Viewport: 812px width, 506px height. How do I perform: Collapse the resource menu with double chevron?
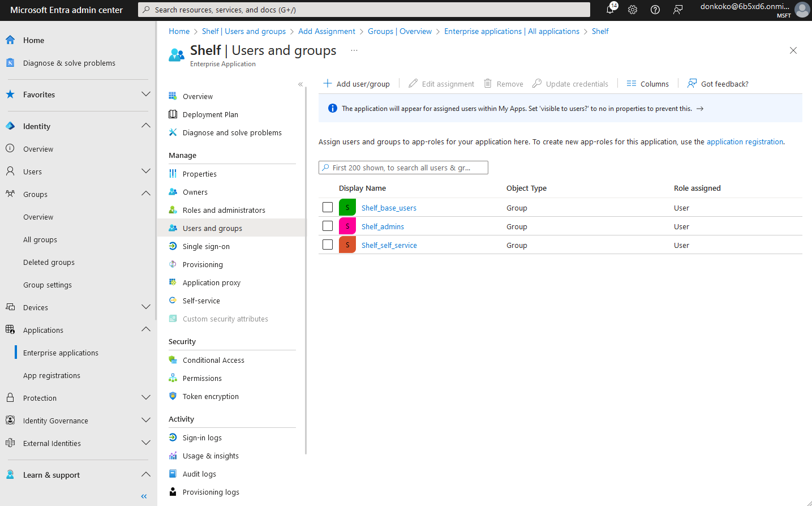pyautogui.click(x=300, y=84)
